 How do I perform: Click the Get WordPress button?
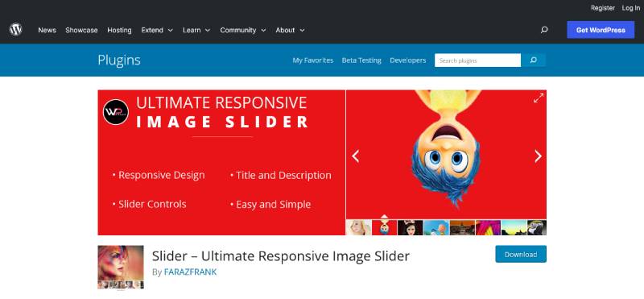pyautogui.click(x=601, y=30)
